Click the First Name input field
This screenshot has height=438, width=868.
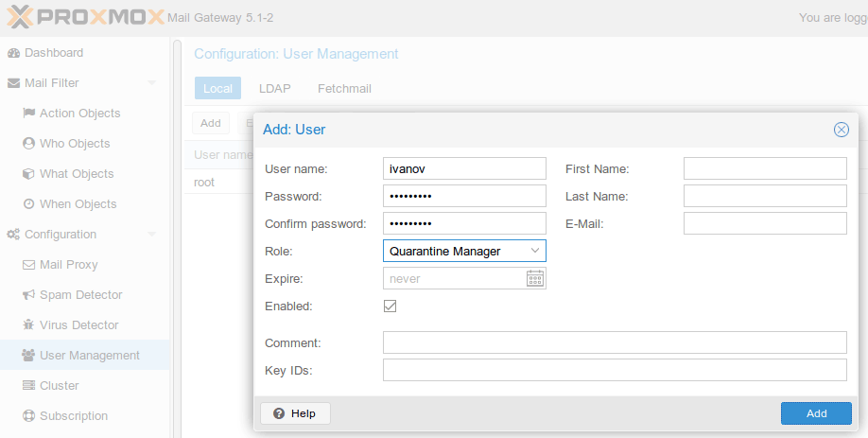click(764, 168)
